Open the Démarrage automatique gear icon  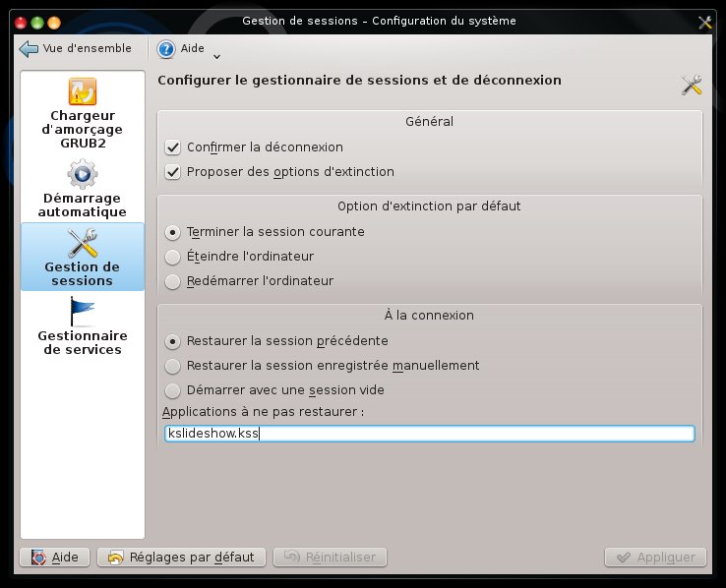(x=83, y=174)
